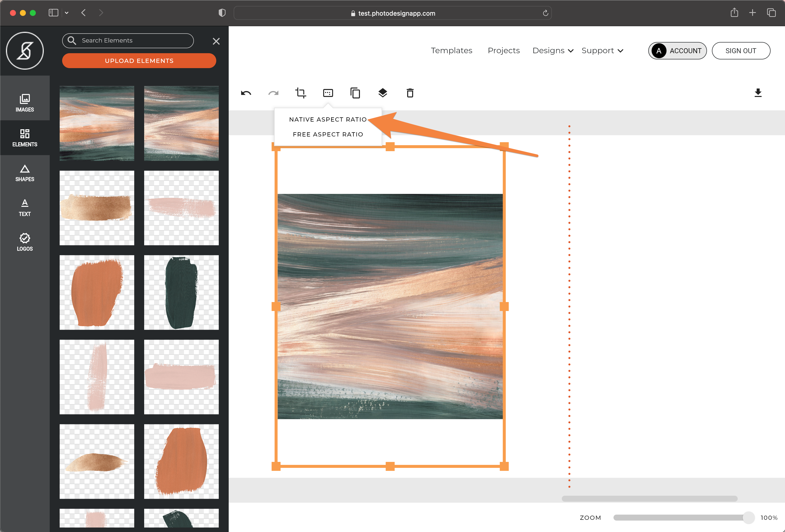Click the bottom-right corner selection handle
The width and height of the screenshot is (785, 532).
[504, 466]
